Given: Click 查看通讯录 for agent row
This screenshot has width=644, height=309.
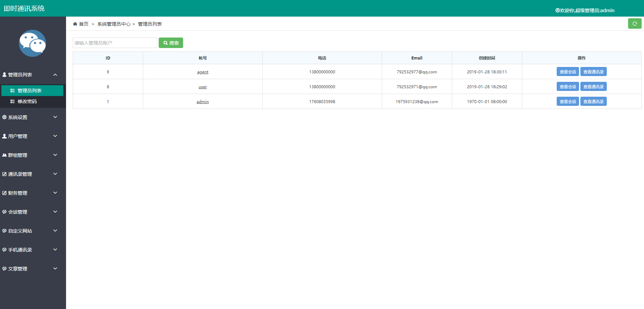Looking at the screenshot, I should 593,72.
